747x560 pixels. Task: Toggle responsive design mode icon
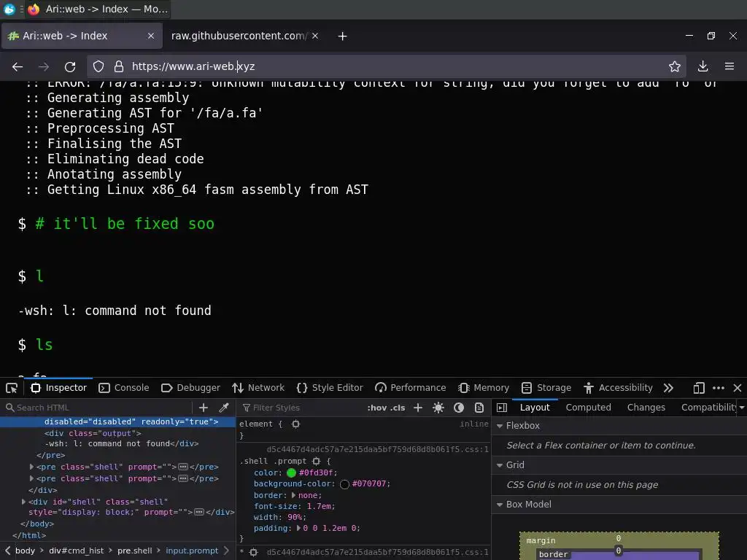click(x=699, y=388)
